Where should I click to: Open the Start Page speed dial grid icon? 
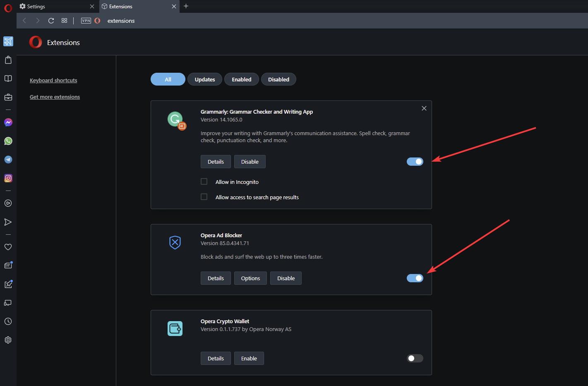64,21
